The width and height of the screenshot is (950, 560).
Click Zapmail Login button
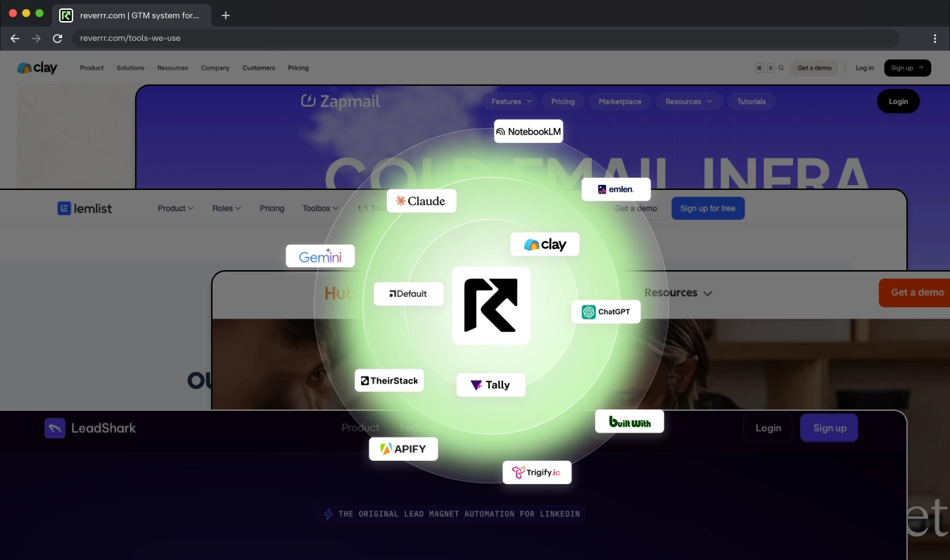pyautogui.click(x=898, y=101)
